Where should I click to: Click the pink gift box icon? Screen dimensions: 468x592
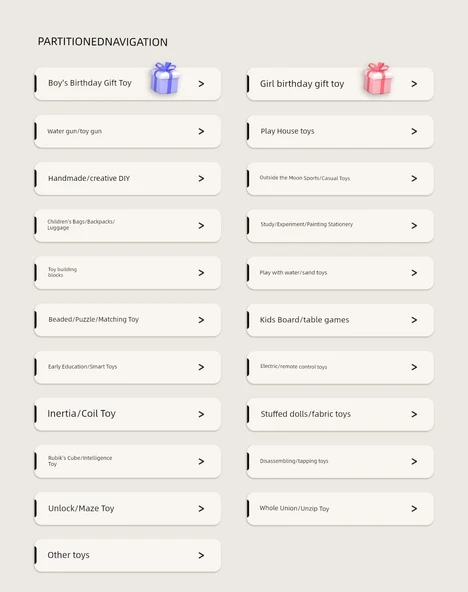378,78
